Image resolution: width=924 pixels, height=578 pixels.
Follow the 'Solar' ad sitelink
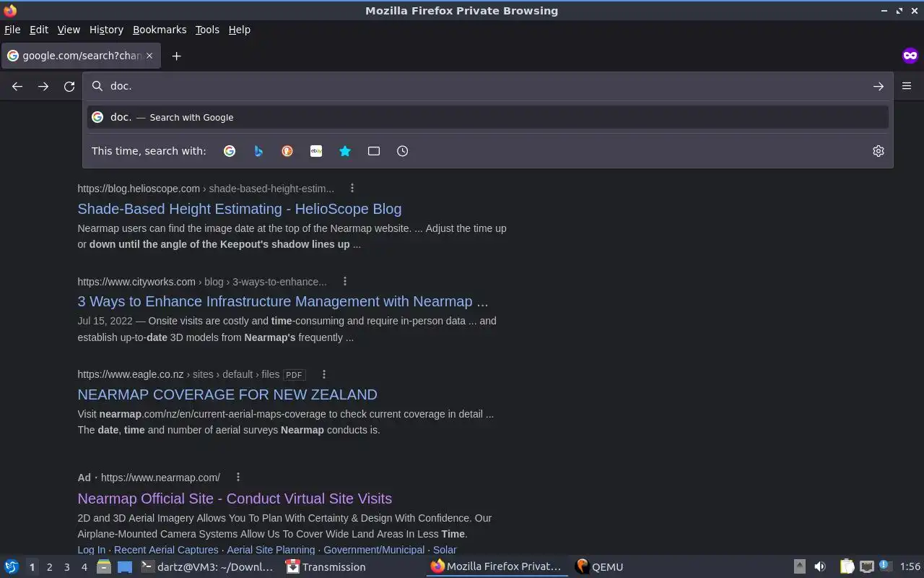pos(445,550)
